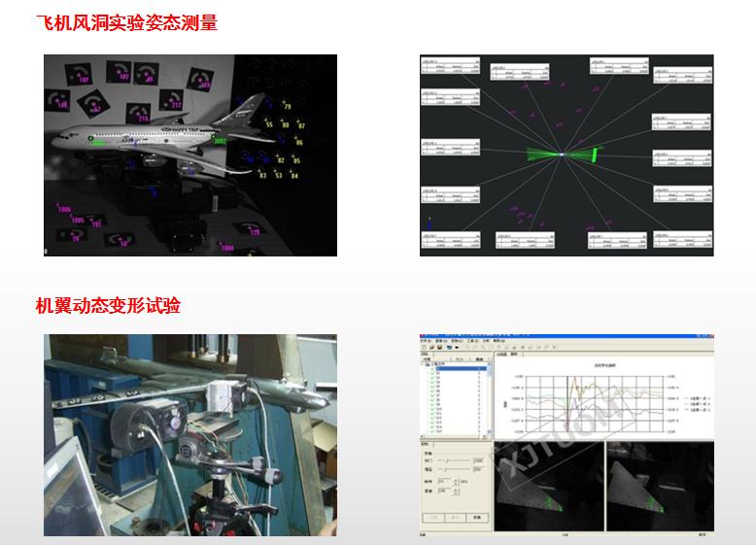Click the Save floppy-disk toolbar icon
The height and width of the screenshot is (545, 756).
pos(439,347)
